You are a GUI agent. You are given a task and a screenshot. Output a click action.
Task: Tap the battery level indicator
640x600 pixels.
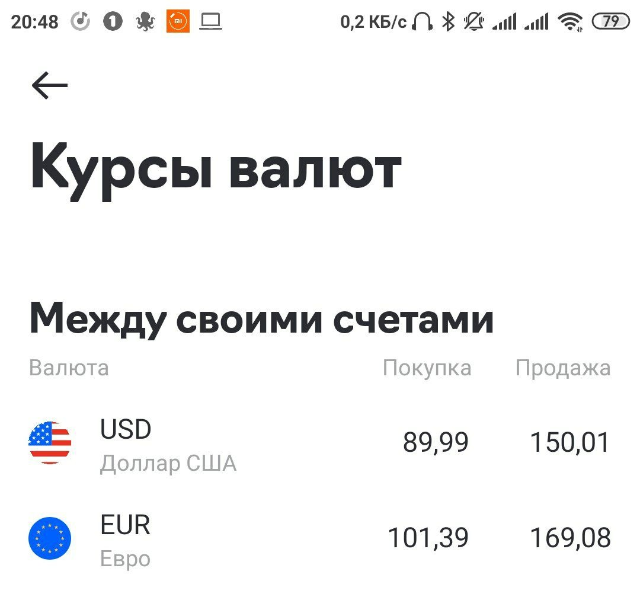(x=610, y=21)
